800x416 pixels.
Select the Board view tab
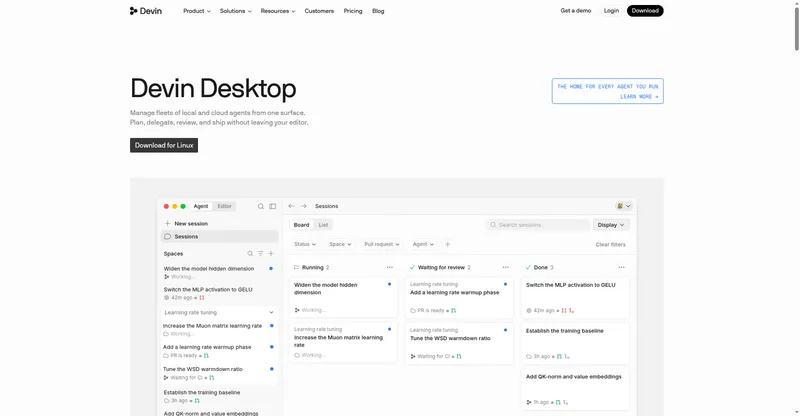(302, 225)
